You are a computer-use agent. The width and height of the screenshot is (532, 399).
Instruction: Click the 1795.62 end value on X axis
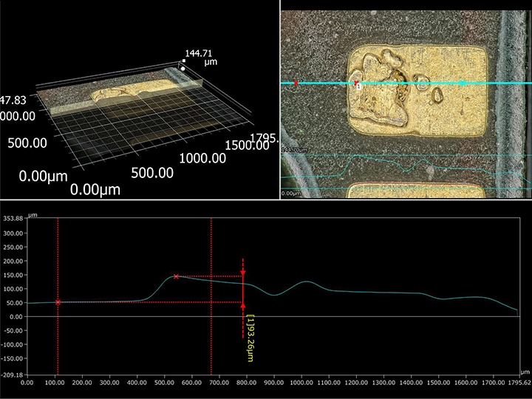[x=518, y=383]
